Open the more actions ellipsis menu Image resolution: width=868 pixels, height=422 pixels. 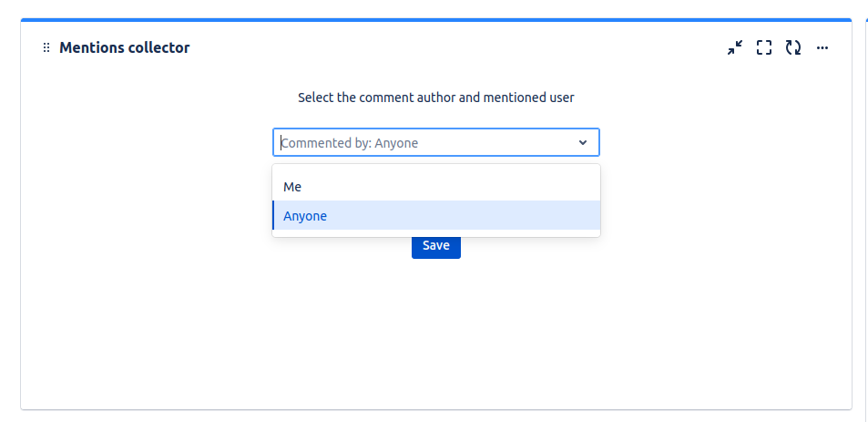822,47
